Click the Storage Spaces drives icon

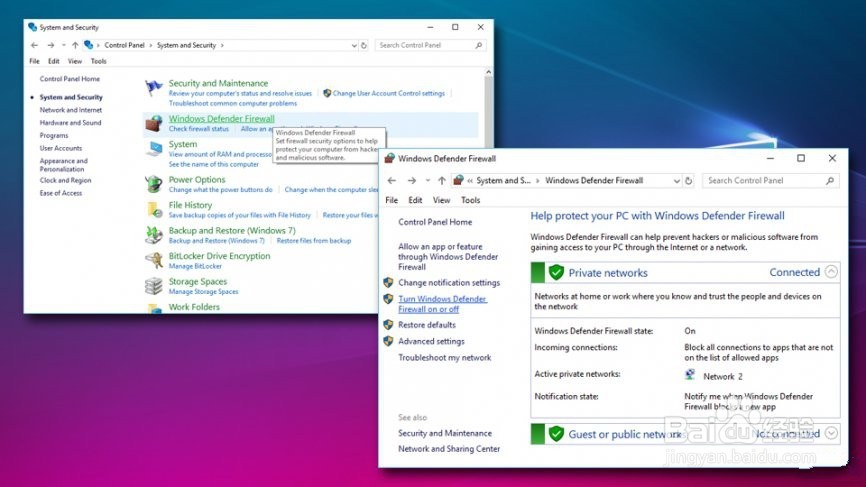(x=154, y=286)
